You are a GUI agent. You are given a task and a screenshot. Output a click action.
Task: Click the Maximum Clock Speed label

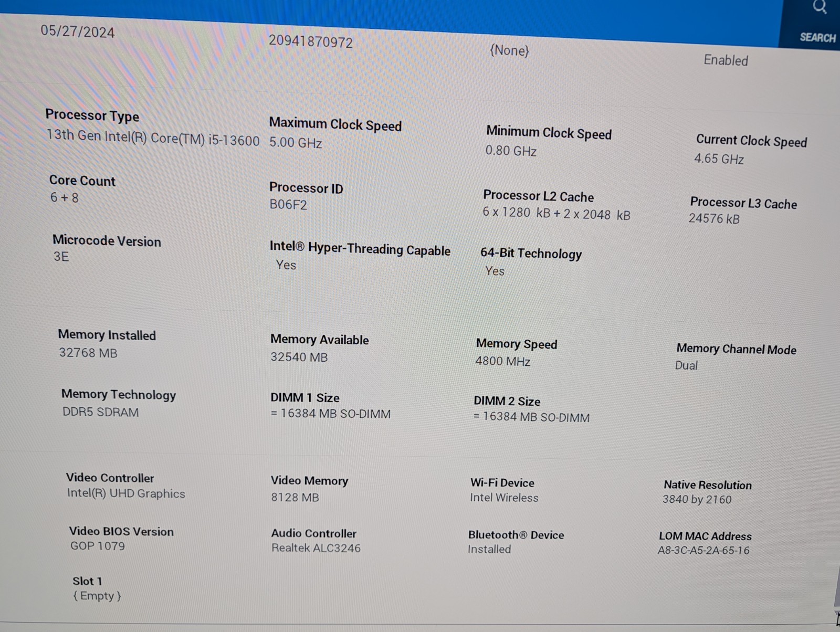335,124
